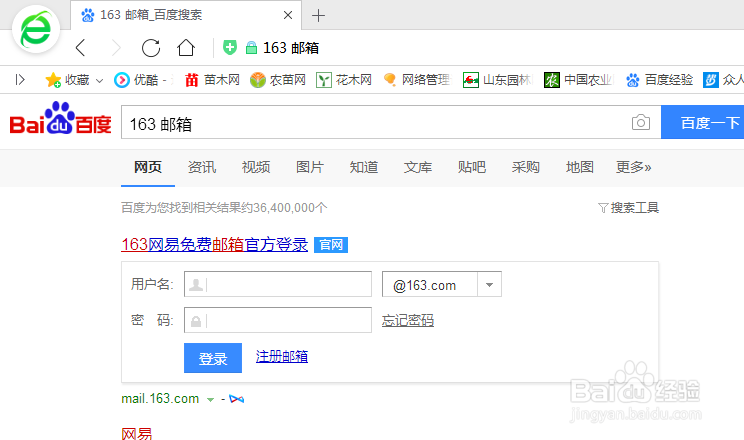The image size is (744, 440).
Task: Open the 苗木网 bookmark
Action: click(x=212, y=80)
